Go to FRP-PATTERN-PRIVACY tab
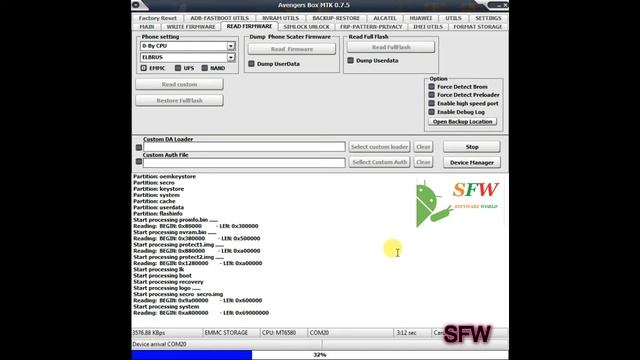This screenshot has height=360, width=640. pos(371,27)
